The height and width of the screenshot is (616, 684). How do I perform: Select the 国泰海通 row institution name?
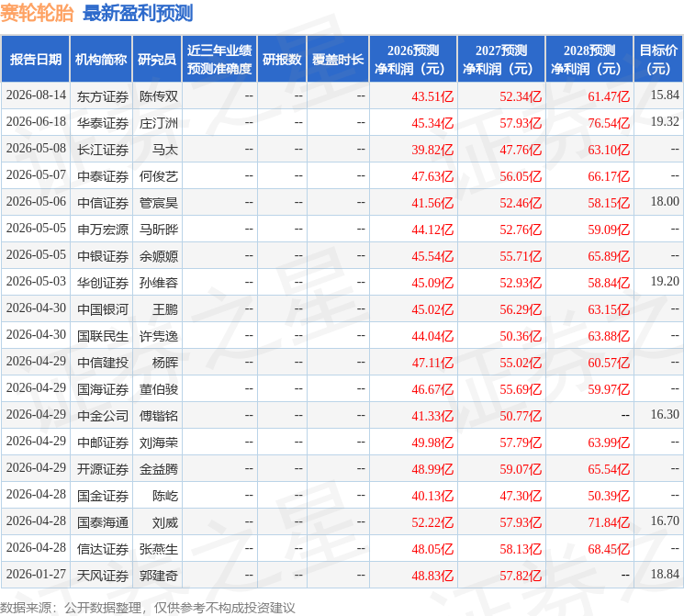[103, 522]
